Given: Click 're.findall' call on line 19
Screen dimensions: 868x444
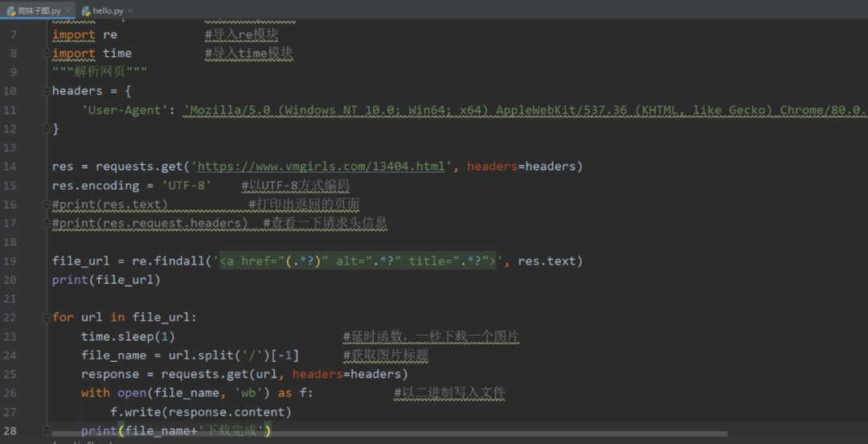Looking at the screenshot, I should (x=168, y=261).
